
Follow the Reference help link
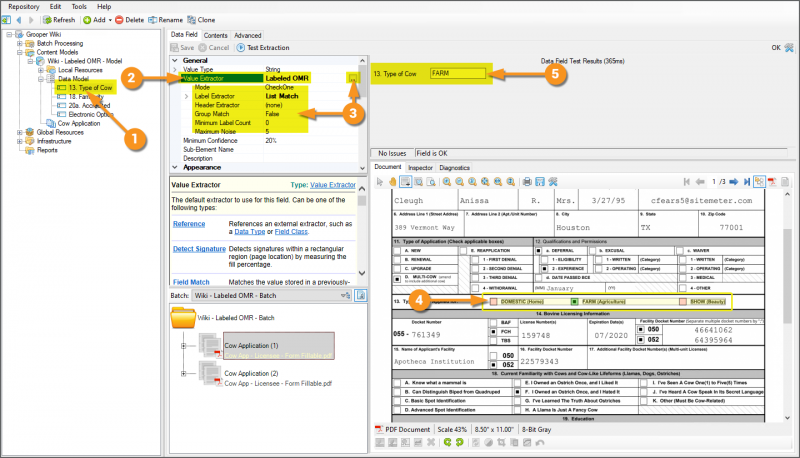pos(189,224)
